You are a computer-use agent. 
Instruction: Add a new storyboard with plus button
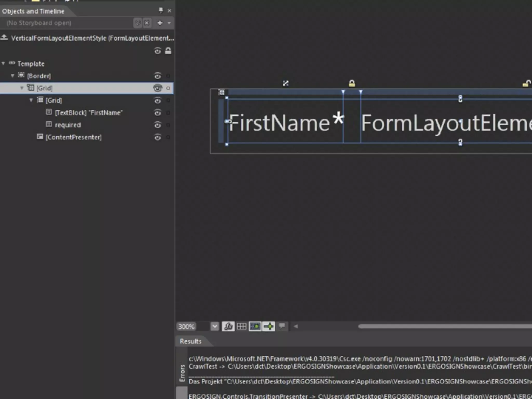(160, 23)
